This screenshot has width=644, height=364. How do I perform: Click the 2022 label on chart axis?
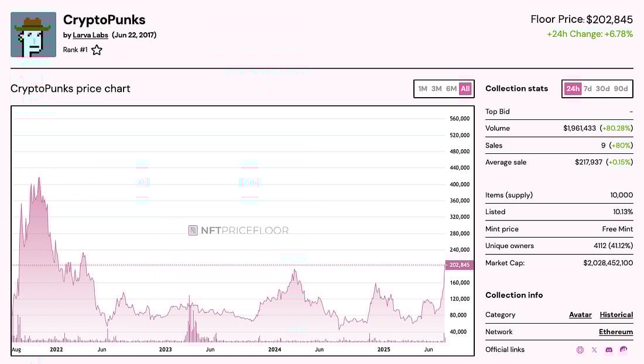coord(56,349)
